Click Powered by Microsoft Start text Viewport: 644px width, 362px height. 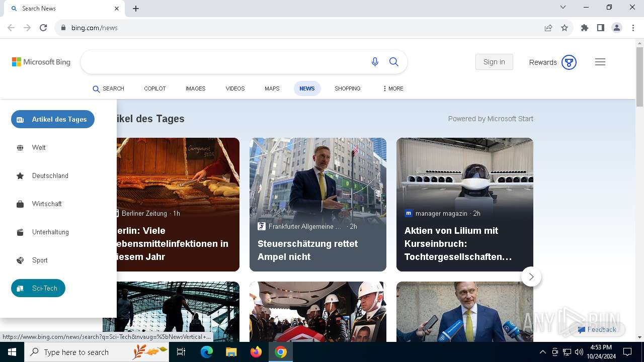coord(491,119)
